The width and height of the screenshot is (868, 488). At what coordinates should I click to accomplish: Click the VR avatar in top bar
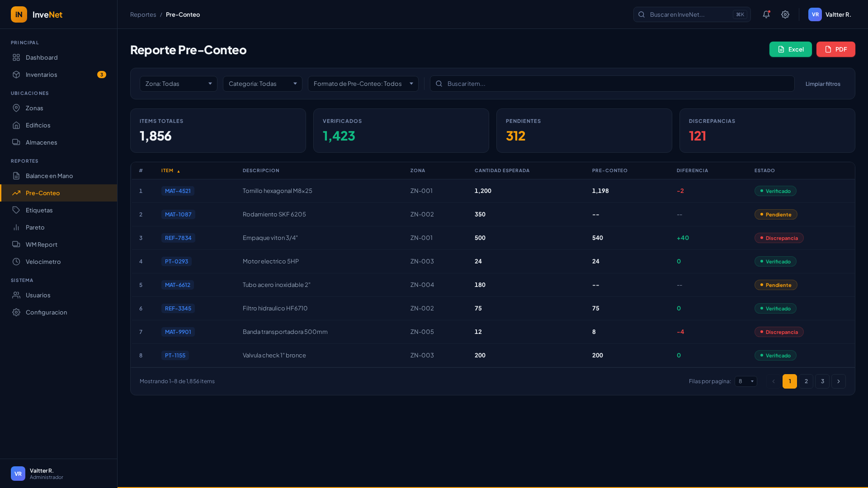815,14
